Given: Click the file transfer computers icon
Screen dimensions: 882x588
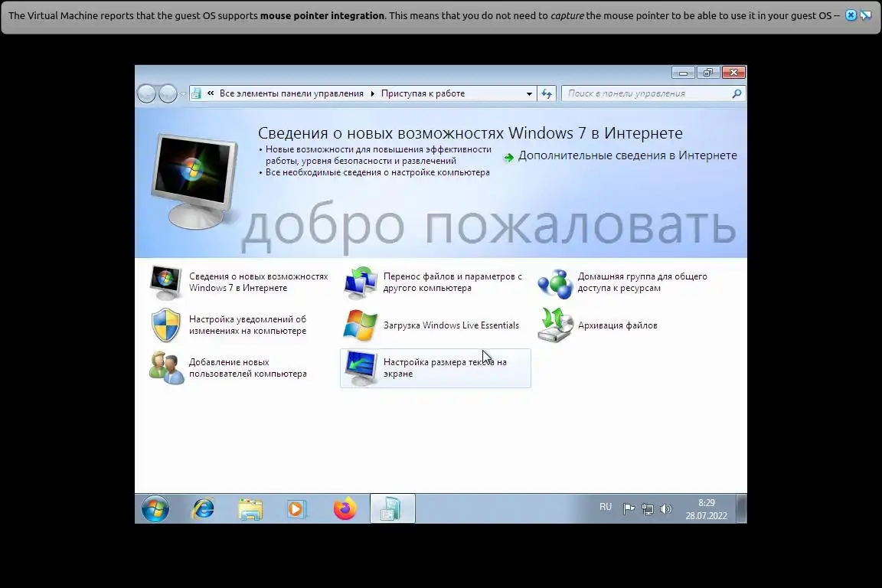Looking at the screenshot, I should click(x=361, y=283).
